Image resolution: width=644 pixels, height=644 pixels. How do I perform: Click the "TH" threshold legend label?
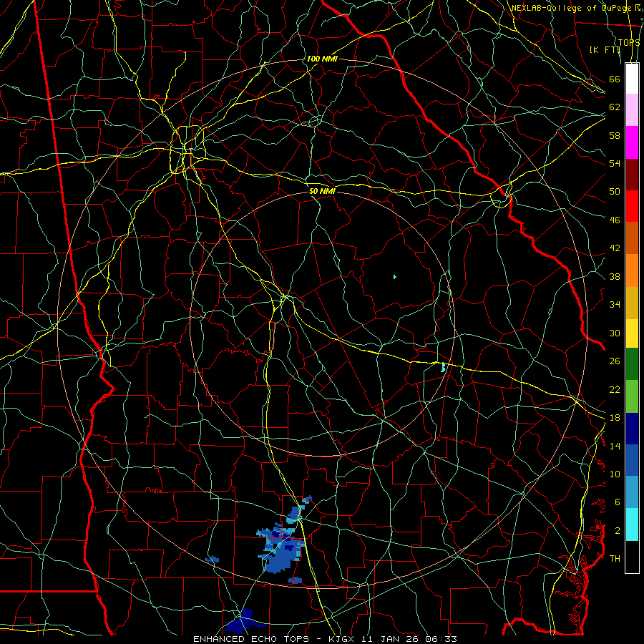pyautogui.click(x=615, y=559)
